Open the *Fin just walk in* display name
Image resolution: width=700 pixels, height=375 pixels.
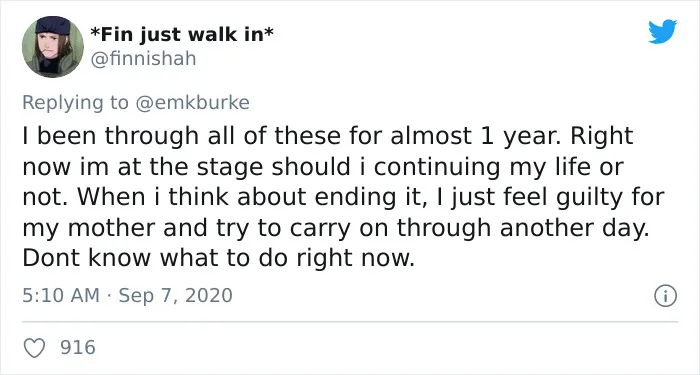coord(182,34)
